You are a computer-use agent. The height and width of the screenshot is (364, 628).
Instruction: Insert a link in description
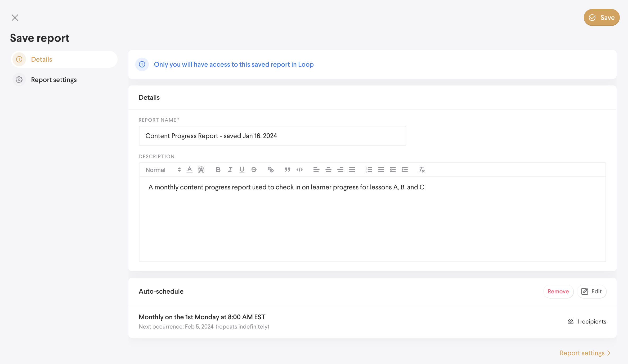tap(271, 170)
